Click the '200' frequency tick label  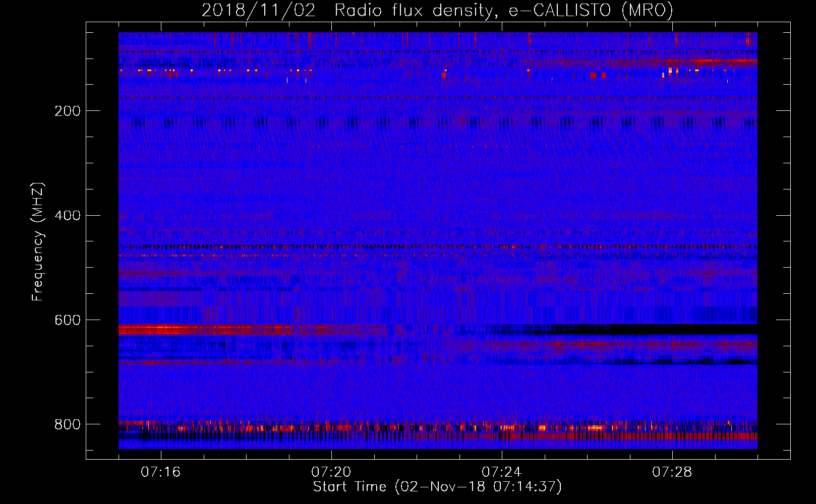pos(68,111)
